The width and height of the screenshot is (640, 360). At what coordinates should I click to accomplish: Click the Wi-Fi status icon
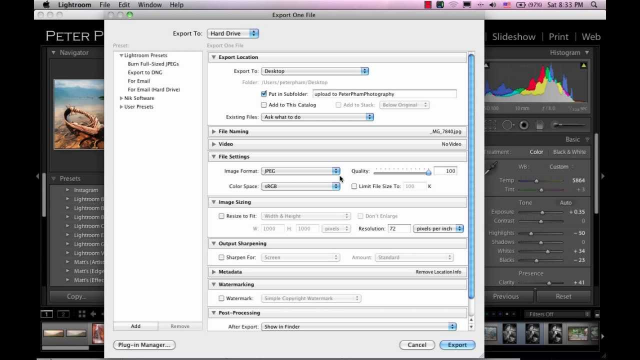453,5
